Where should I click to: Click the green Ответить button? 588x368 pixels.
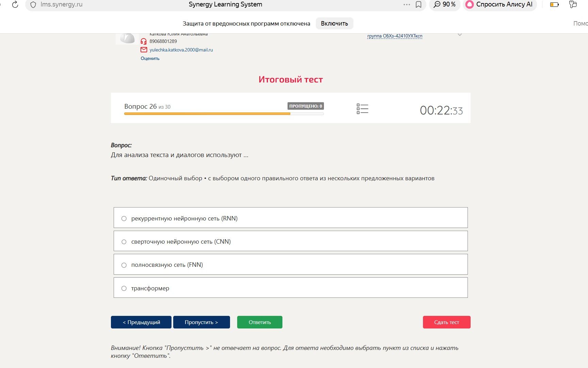(260, 322)
